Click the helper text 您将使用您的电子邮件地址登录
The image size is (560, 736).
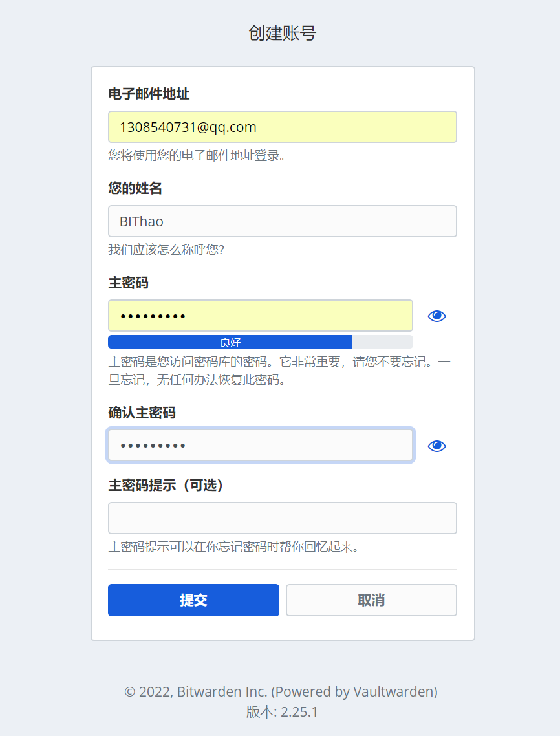197,155
